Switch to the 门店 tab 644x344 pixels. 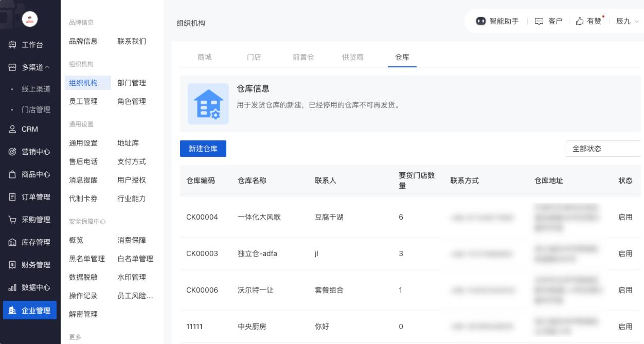254,57
